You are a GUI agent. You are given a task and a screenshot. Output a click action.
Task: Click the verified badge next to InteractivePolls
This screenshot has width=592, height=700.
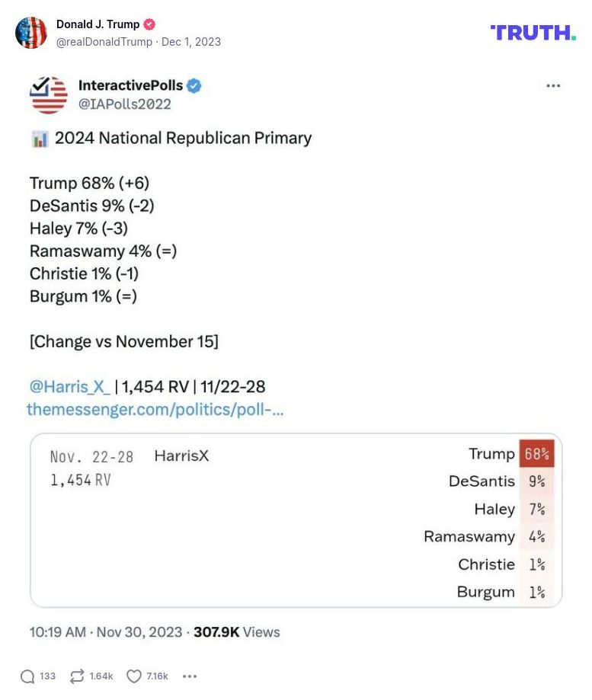click(x=194, y=86)
